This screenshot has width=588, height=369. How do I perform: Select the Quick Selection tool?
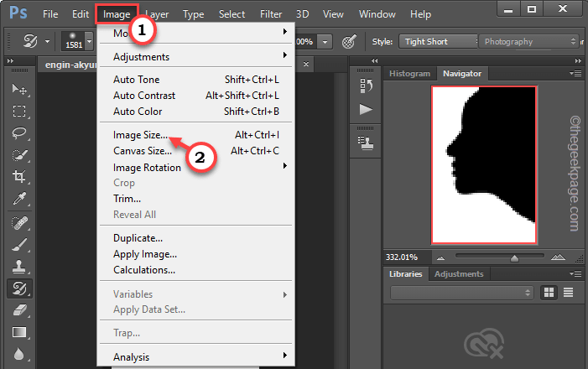coord(19,155)
